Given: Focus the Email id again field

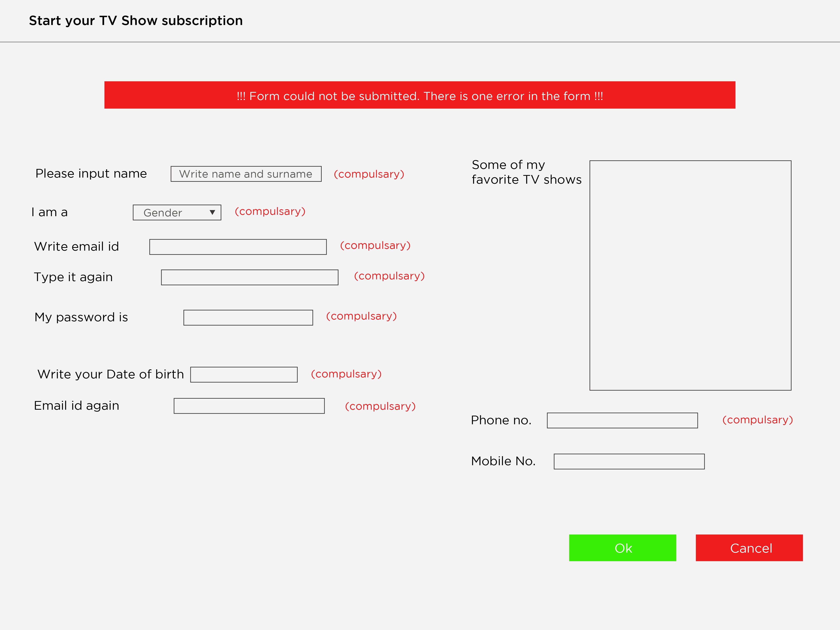Looking at the screenshot, I should coord(249,406).
